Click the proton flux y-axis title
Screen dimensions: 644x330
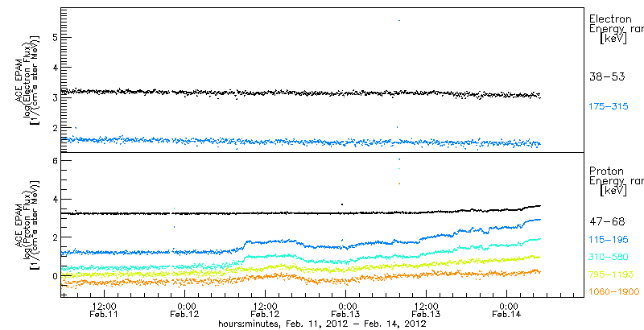27,226
